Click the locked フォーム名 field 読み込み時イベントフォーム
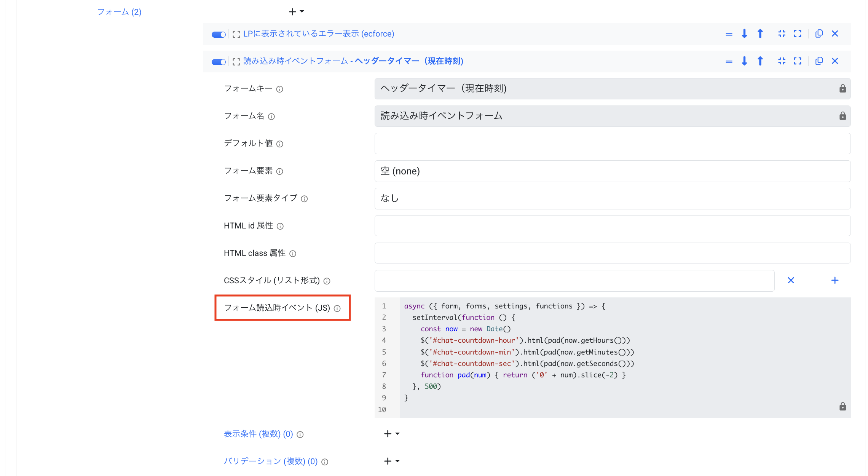This screenshot has height=476, width=868. tap(612, 116)
